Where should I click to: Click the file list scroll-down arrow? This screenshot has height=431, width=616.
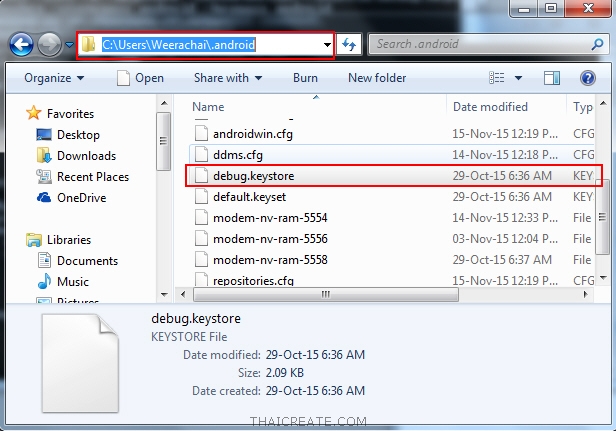(603, 278)
